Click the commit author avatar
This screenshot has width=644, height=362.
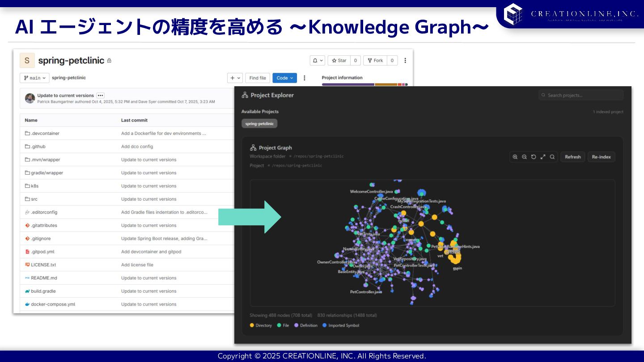(x=30, y=98)
